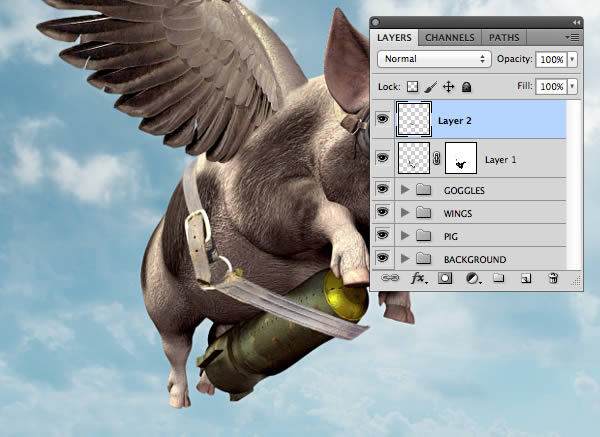The height and width of the screenshot is (437, 600).
Task: Click the Fill label
Action: (525, 86)
